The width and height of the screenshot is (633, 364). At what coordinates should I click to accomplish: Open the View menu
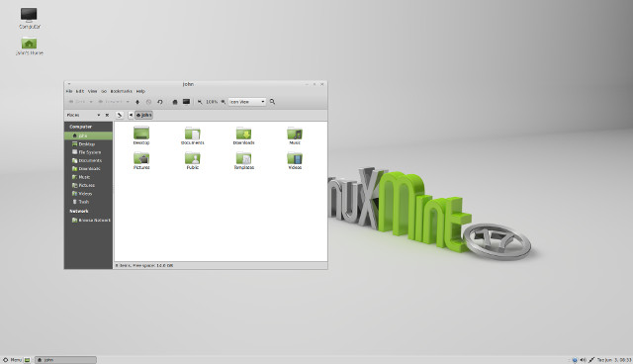point(92,91)
